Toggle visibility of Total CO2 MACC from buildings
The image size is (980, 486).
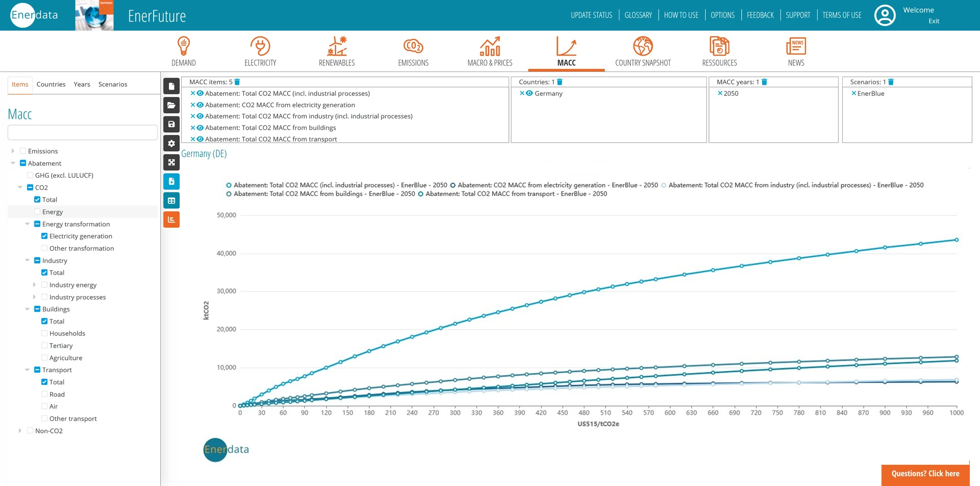coord(200,128)
